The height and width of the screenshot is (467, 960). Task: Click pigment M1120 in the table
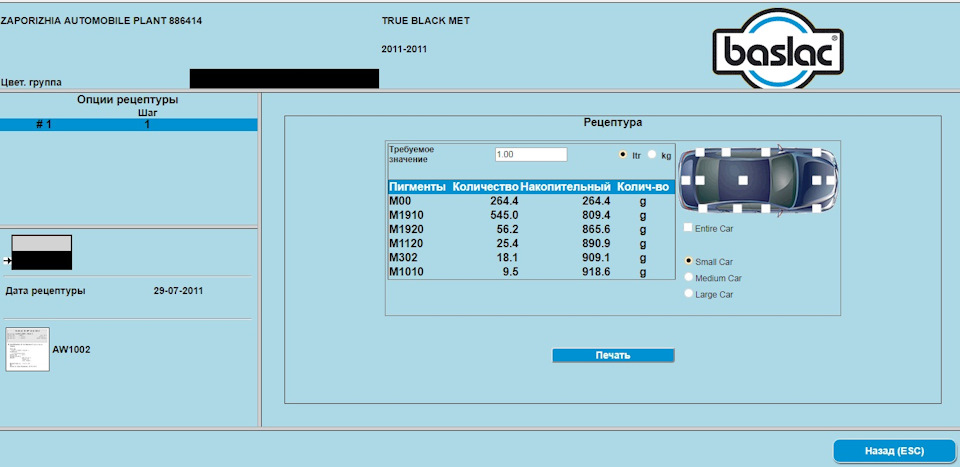click(407, 244)
